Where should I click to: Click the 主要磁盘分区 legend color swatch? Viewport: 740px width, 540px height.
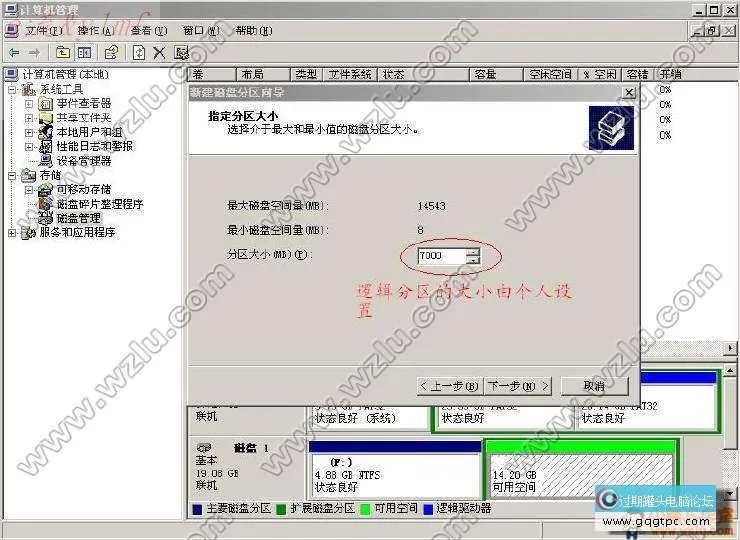tap(198, 509)
